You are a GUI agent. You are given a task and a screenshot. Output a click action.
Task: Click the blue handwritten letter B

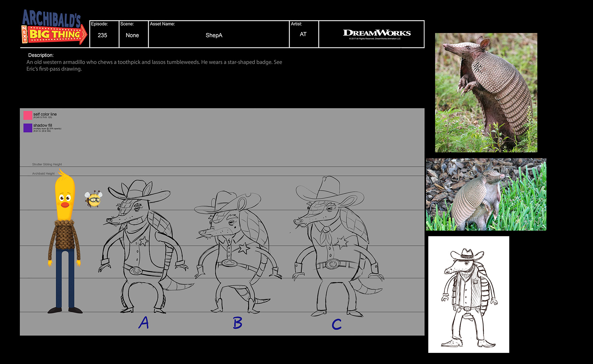[x=237, y=323]
